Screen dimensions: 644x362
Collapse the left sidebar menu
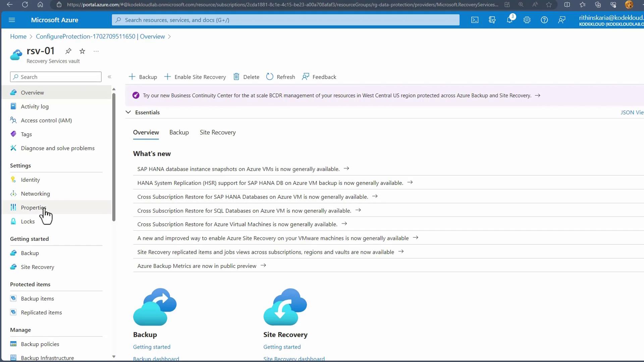click(x=109, y=77)
